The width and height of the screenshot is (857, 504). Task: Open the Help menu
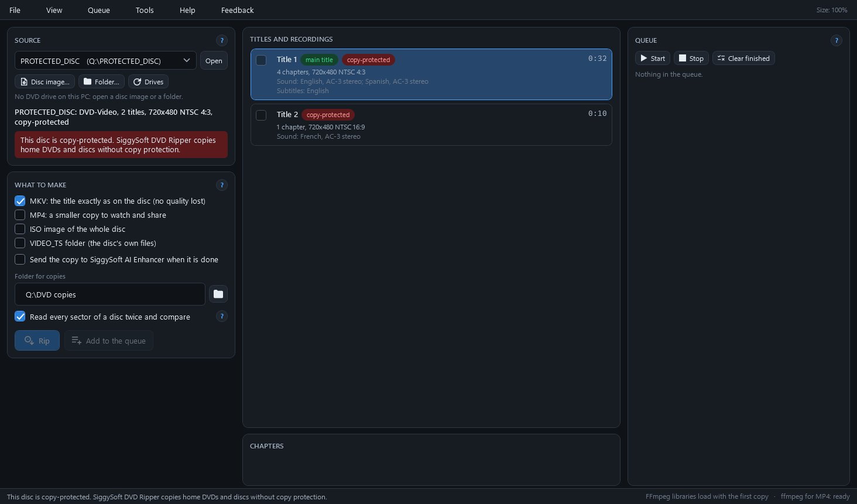click(x=187, y=10)
